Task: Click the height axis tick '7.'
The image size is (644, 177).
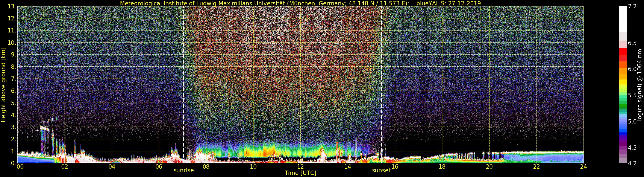Action: (x=13, y=79)
